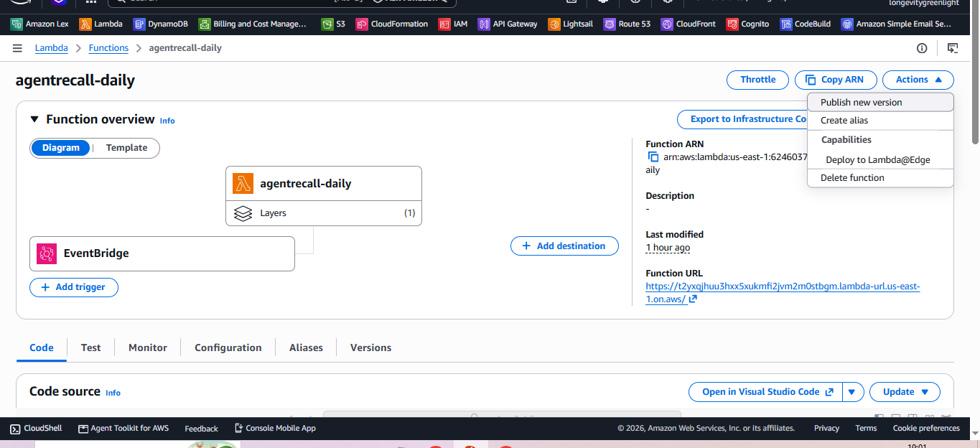The image size is (980, 448).
Task: Click the agentrecall-daily Lambda function icon
Action: pyautogui.click(x=243, y=183)
